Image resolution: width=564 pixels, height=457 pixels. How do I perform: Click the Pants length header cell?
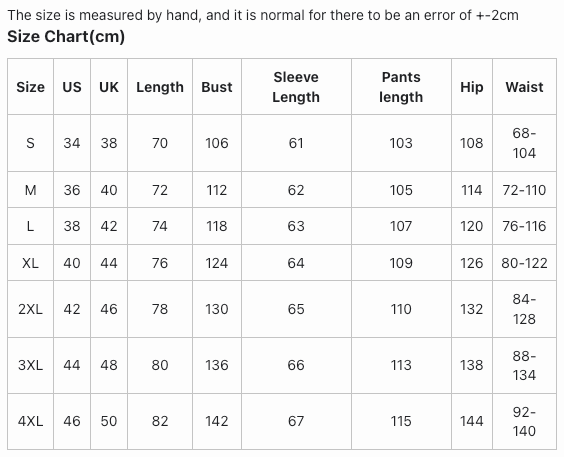401,87
